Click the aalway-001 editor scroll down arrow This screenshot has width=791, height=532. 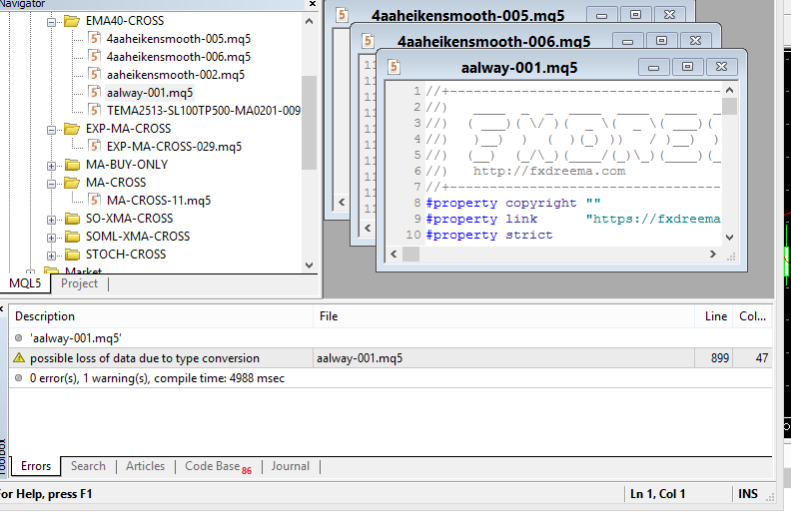click(729, 237)
